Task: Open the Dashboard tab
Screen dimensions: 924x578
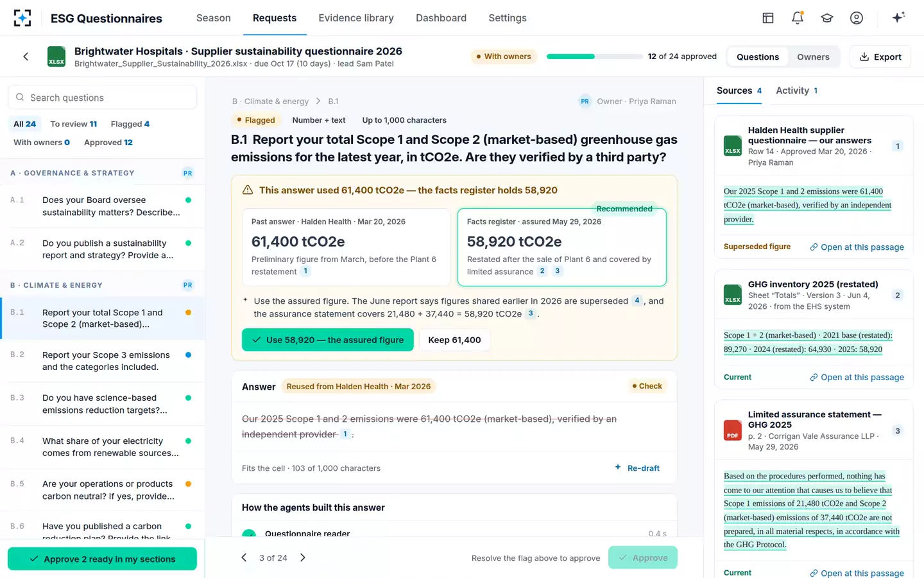Action: pos(441,18)
